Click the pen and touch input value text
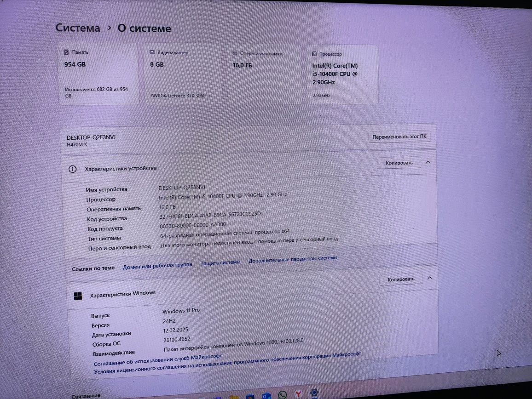The width and height of the screenshot is (532, 399). [x=249, y=242]
